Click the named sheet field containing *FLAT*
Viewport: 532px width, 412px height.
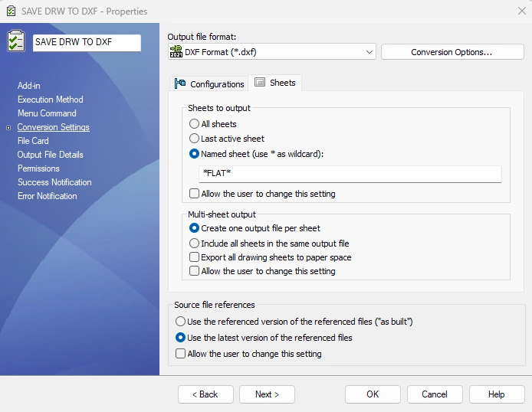[350, 174]
